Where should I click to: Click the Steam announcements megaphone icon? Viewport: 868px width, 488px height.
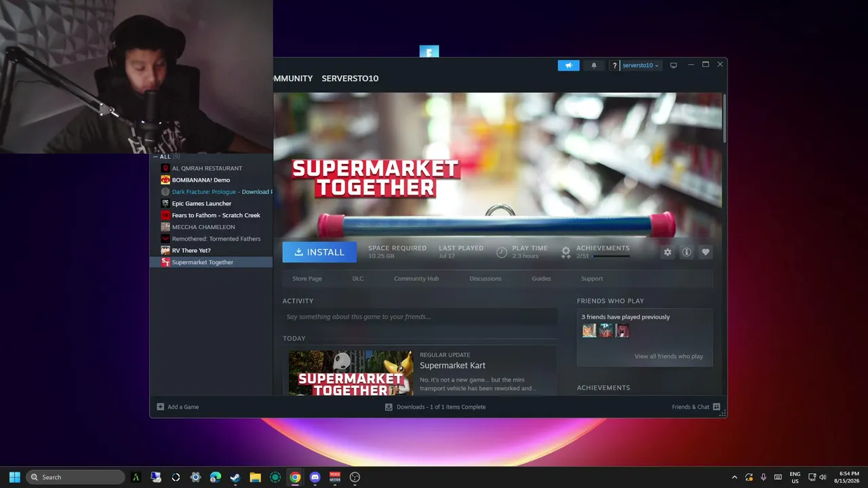[569, 65]
